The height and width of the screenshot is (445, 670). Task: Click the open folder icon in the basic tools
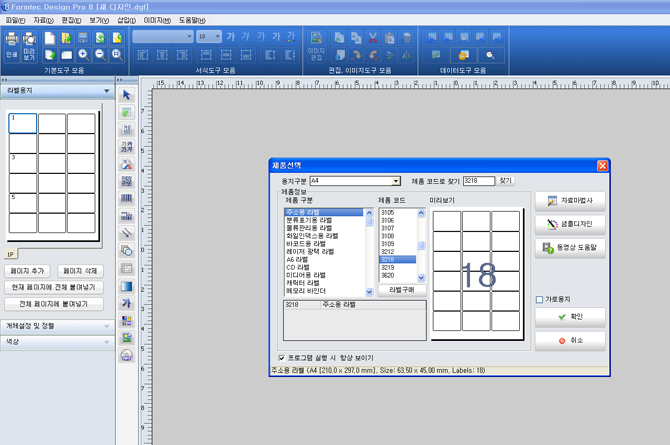66,38
